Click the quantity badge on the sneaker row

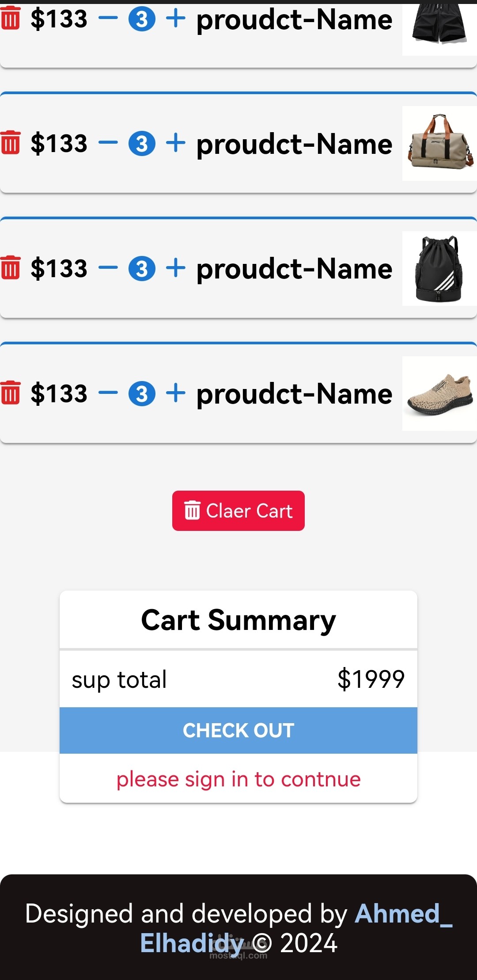click(142, 393)
